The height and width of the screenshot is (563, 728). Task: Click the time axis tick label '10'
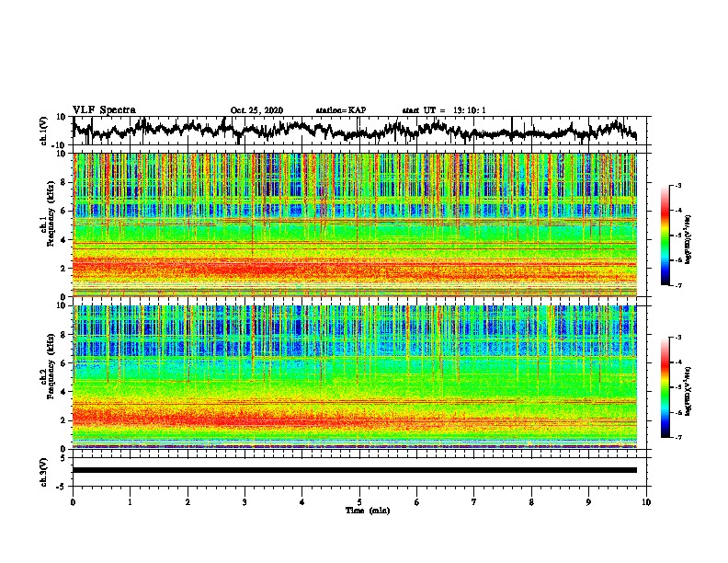(x=646, y=502)
